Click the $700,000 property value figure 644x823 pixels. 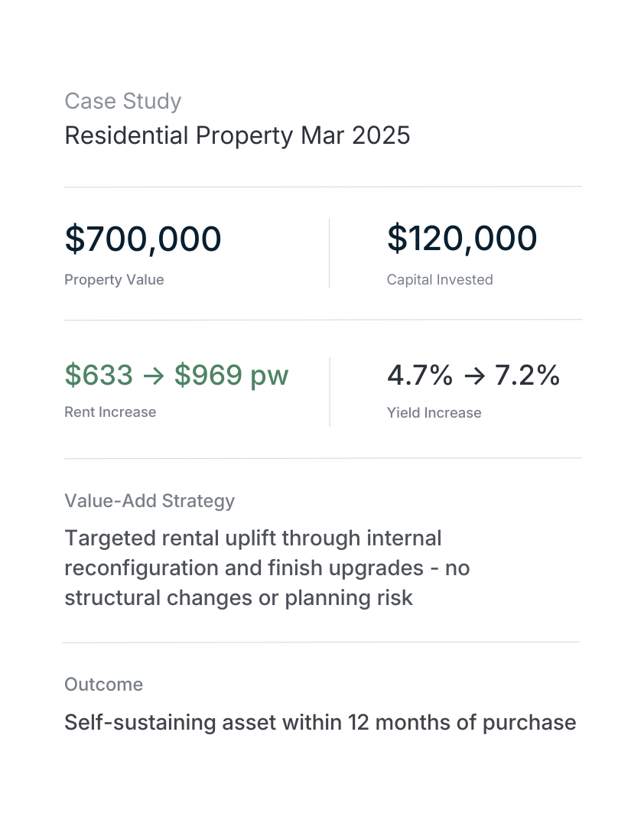[143, 239]
